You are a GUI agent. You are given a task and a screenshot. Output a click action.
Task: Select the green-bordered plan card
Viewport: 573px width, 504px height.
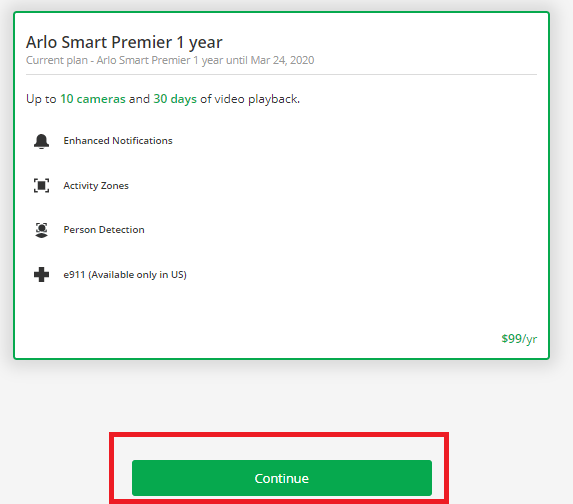(x=281, y=185)
